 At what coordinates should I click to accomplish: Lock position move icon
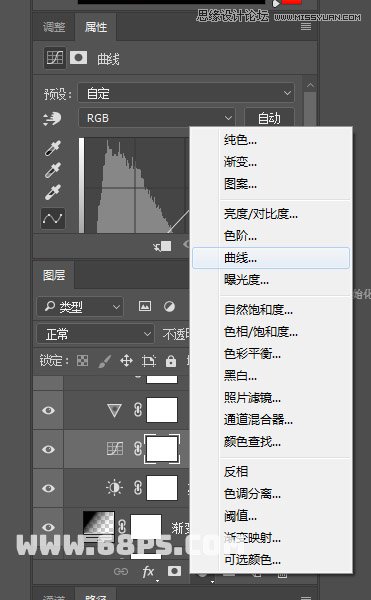126,360
